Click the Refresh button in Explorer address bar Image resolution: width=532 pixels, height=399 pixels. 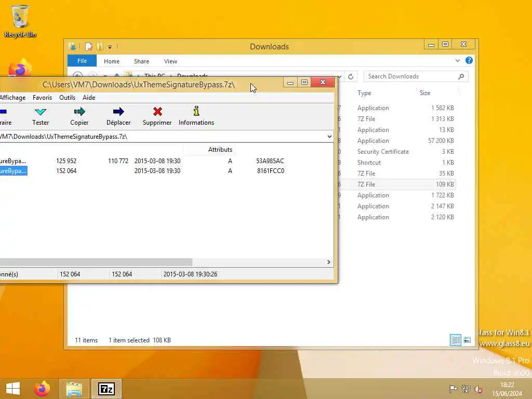coord(351,77)
